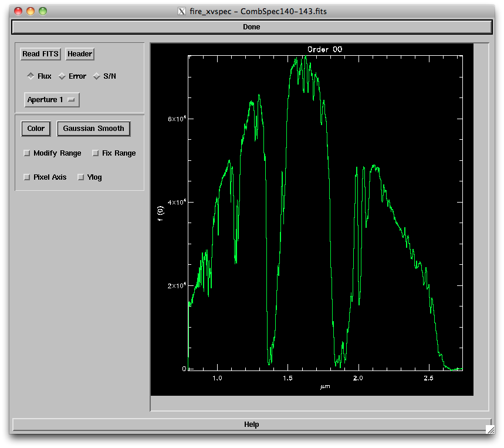
Task: Enable the Modify Range checkbox
Action: (52, 153)
